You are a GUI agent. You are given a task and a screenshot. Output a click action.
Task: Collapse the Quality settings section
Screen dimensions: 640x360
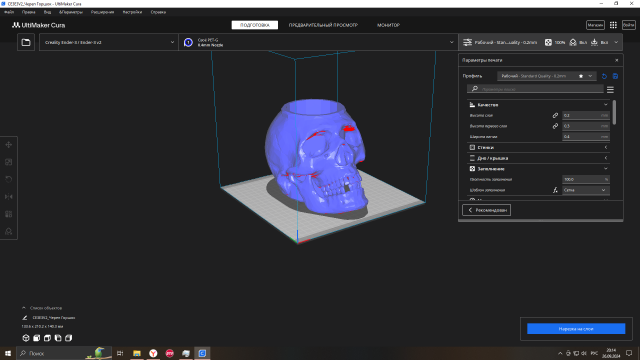tap(538, 105)
